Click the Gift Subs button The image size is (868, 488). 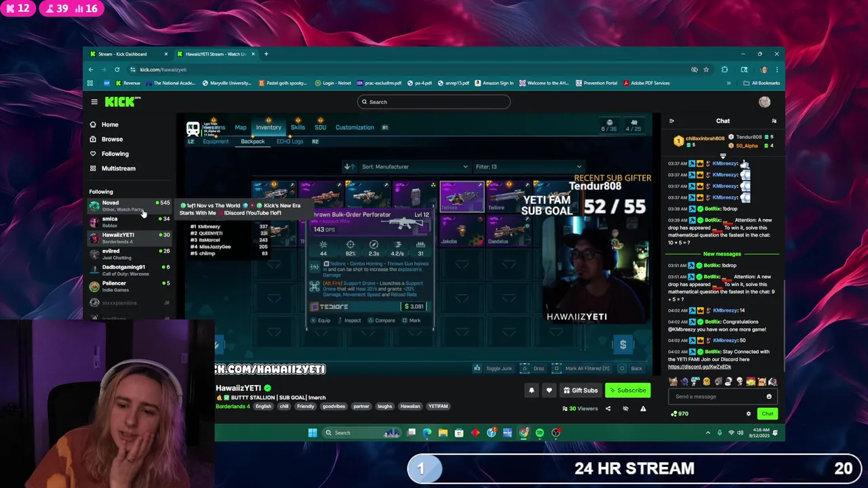(x=580, y=390)
